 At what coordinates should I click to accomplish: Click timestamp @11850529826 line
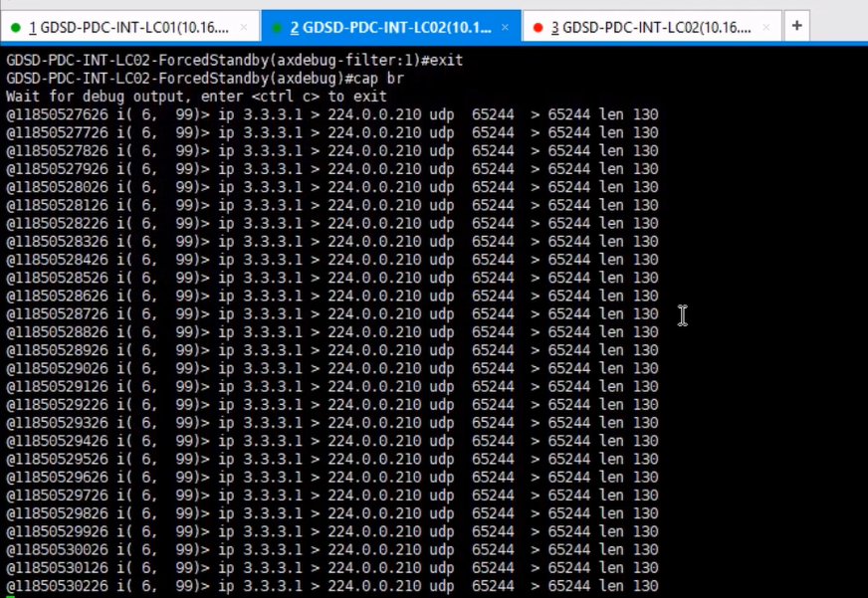(332, 513)
